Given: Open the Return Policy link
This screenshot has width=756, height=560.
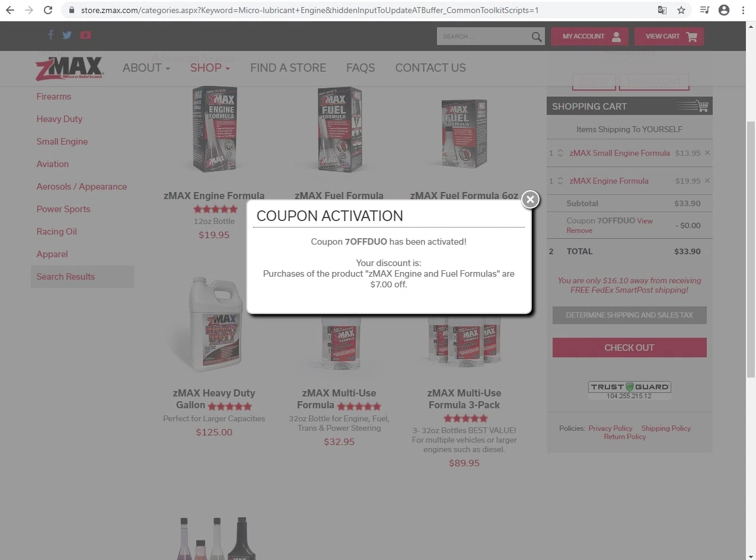Looking at the screenshot, I should 625,437.
